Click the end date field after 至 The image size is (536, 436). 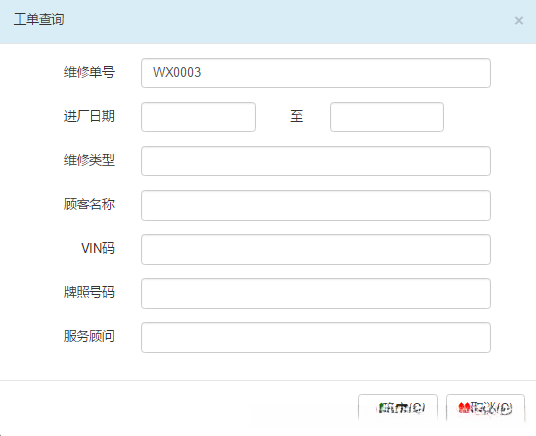[x=387, y=117]
